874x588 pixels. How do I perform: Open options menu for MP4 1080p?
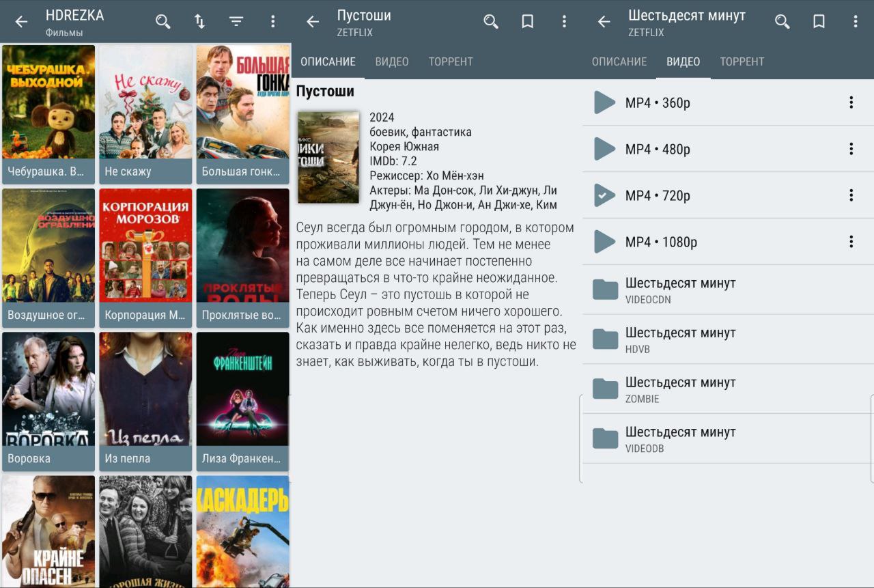point(851,242)
